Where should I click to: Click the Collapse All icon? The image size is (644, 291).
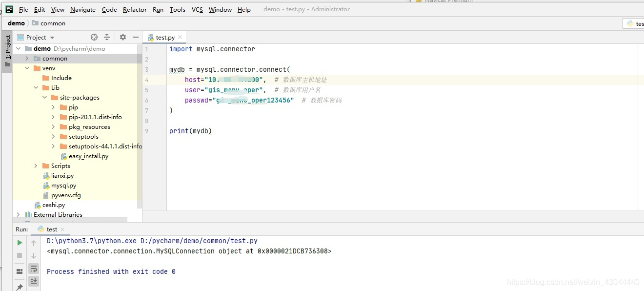[x=107, y=37]
